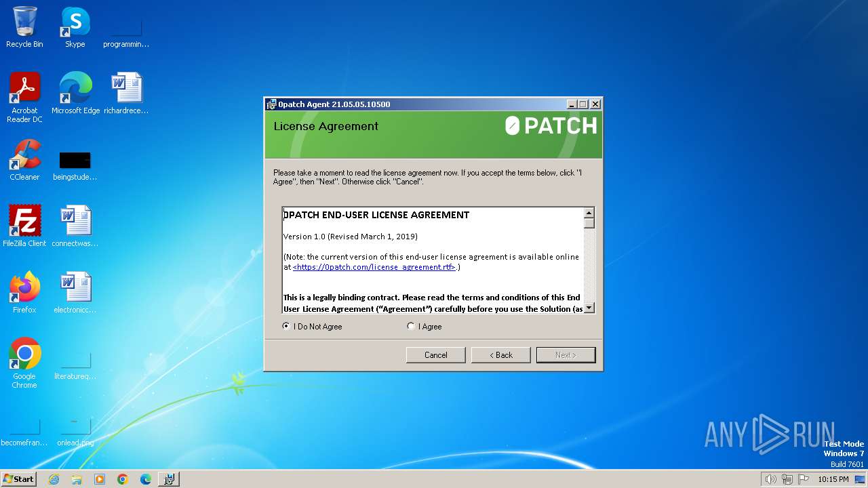Minimize the 0patch Agent installer window
This screenshot has height=488, width=868.
pos(572,104)
